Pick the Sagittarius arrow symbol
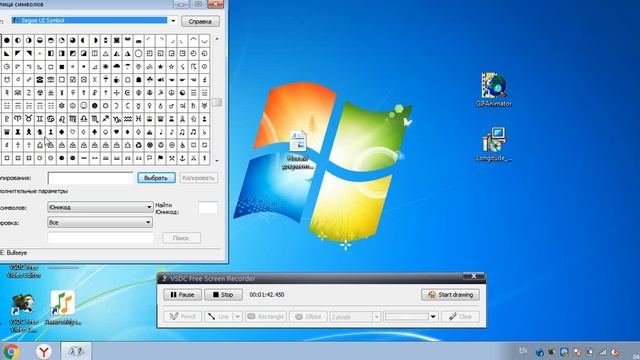The image size is (640, 360). [x=106, y=119]
